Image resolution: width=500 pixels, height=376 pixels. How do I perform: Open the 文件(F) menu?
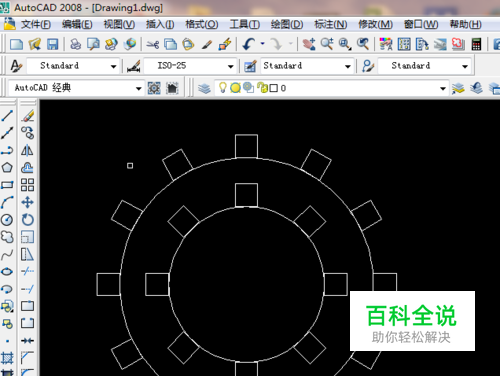tap(36, 24)
